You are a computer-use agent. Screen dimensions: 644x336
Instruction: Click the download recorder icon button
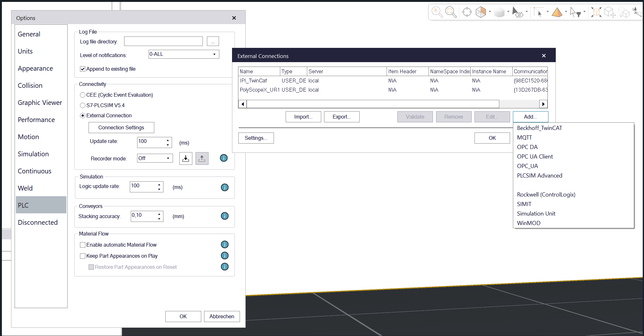point(186,158)
